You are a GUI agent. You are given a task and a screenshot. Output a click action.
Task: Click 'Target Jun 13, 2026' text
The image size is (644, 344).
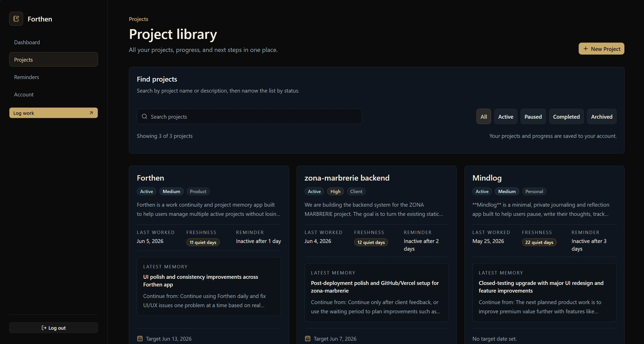(x=169, y=338)
